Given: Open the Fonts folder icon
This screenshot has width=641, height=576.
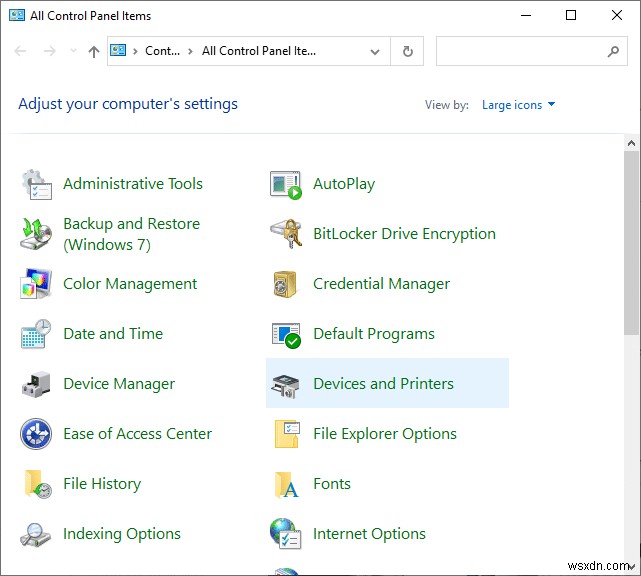Looking at the screenshot, I should 286,484.
